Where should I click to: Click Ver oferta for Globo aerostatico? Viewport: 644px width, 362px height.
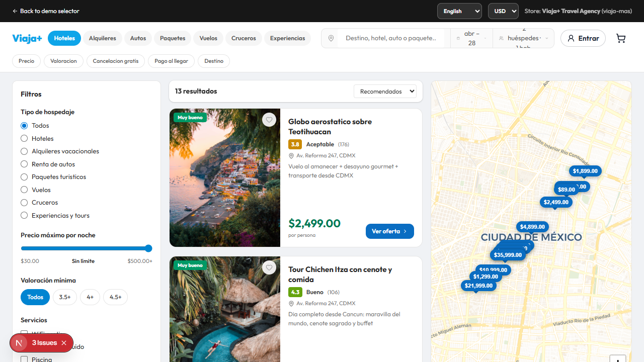click(390, 231)
